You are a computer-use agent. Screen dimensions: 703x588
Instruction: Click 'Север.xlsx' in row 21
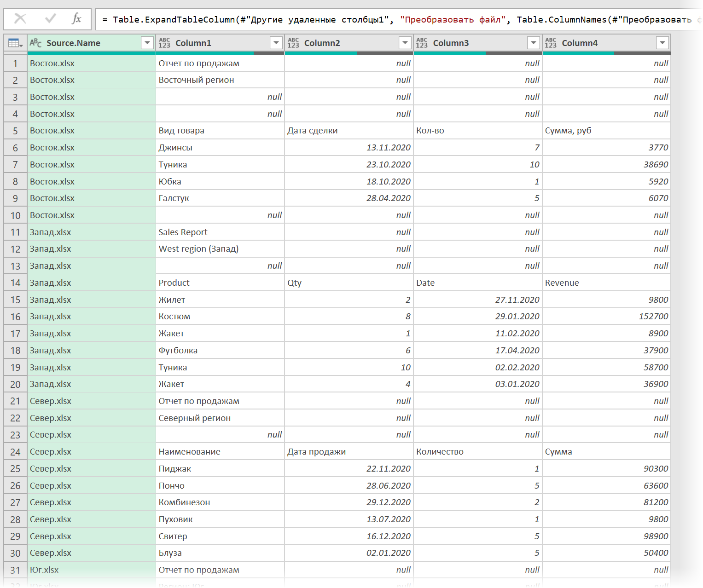tap(92, 401)
